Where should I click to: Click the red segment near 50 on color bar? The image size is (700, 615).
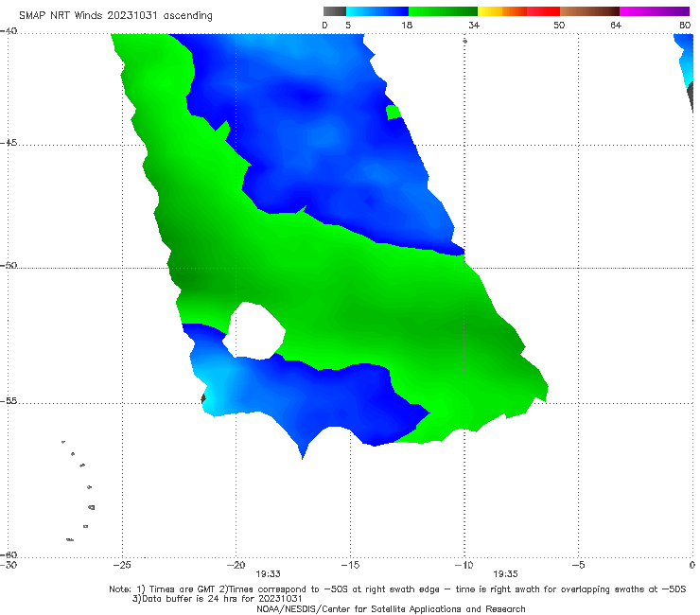[543, 11]
